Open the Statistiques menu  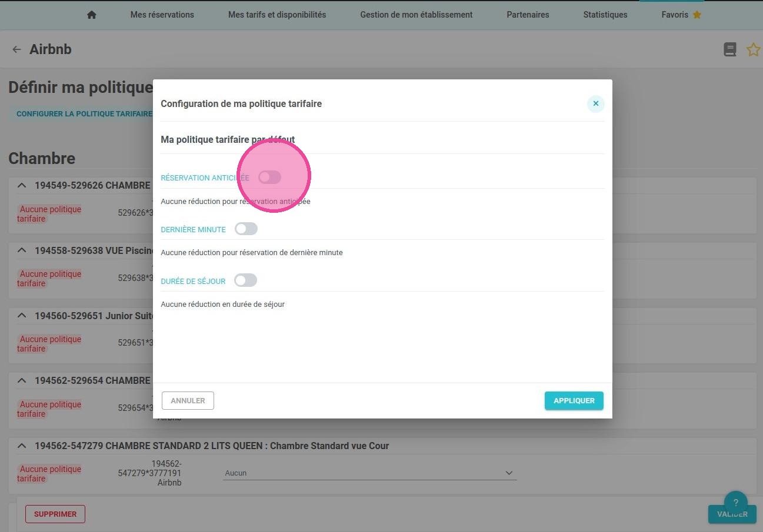[605, 15]
